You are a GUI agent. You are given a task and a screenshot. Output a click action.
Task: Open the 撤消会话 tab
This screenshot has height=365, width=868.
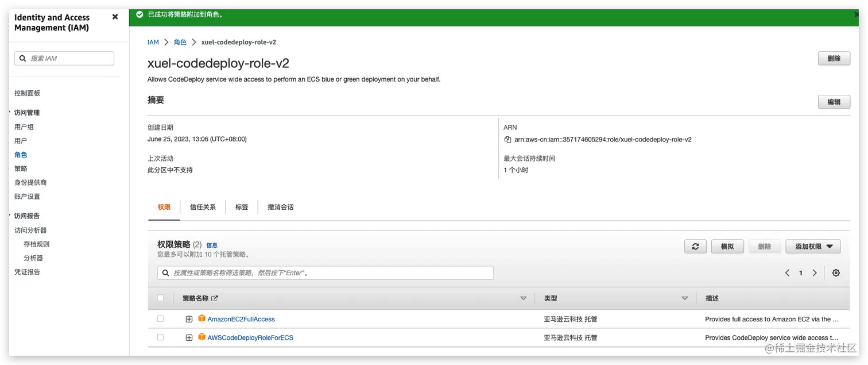click(280, 207)
